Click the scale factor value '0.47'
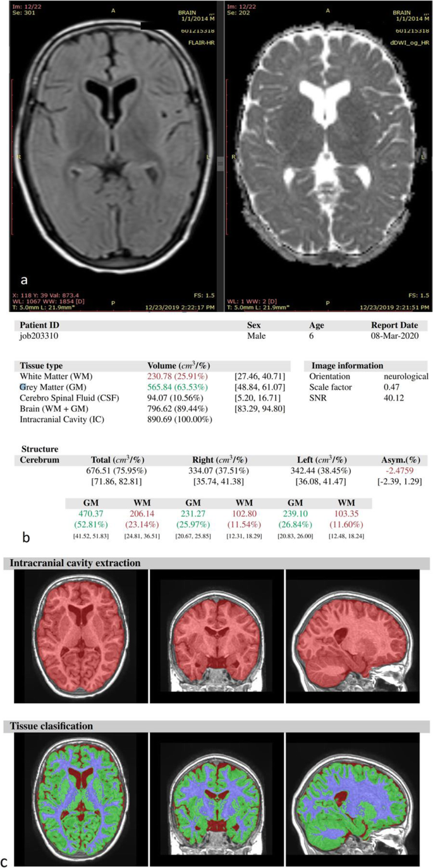433x868 pixels. pyautogui.click(x=392, y=387)
